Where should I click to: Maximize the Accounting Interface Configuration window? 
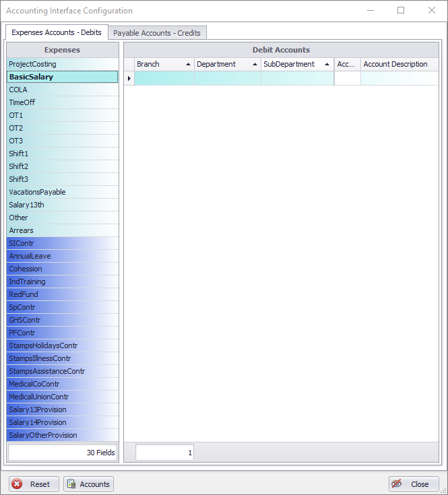point(401,10)
